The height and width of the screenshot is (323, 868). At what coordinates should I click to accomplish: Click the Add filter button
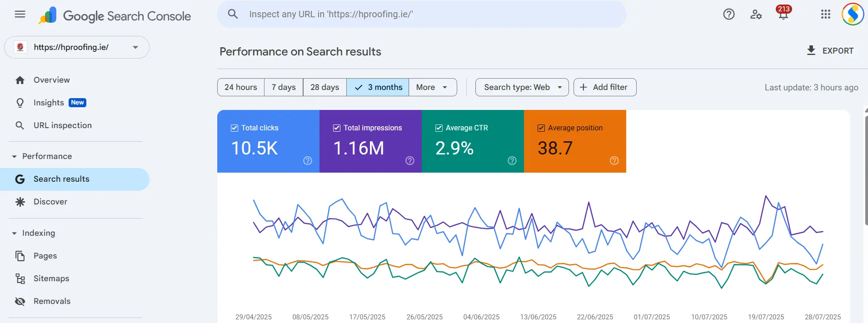(604, 87)
